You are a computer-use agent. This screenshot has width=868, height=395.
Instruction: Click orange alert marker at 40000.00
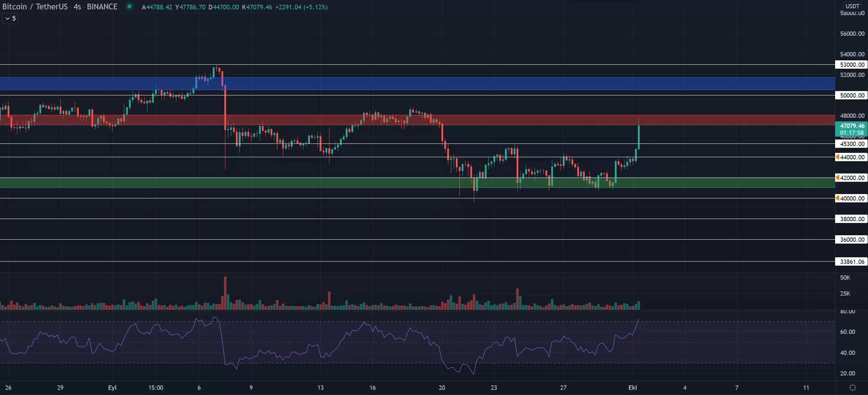(837, 198)
